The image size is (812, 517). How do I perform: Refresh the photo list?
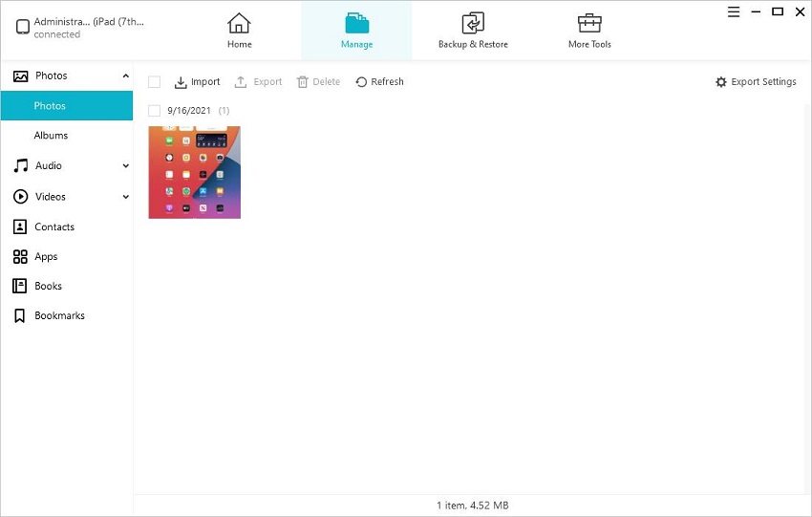(379, 82)
